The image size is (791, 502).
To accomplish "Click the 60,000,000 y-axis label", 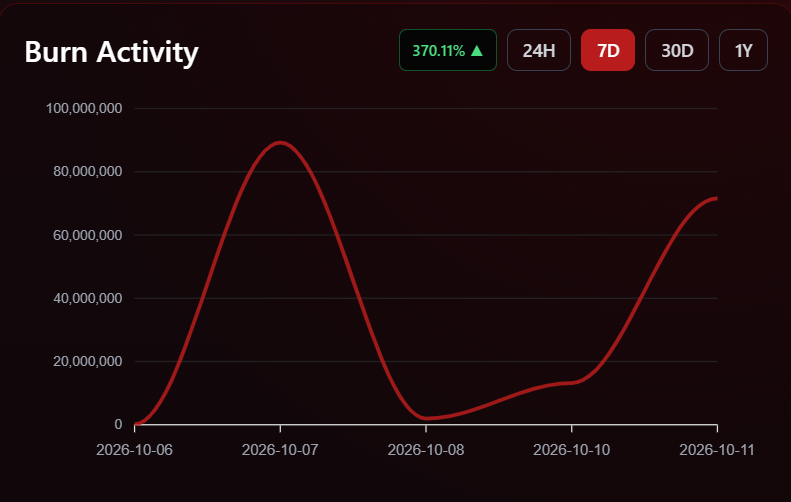I will coord(87,235).
